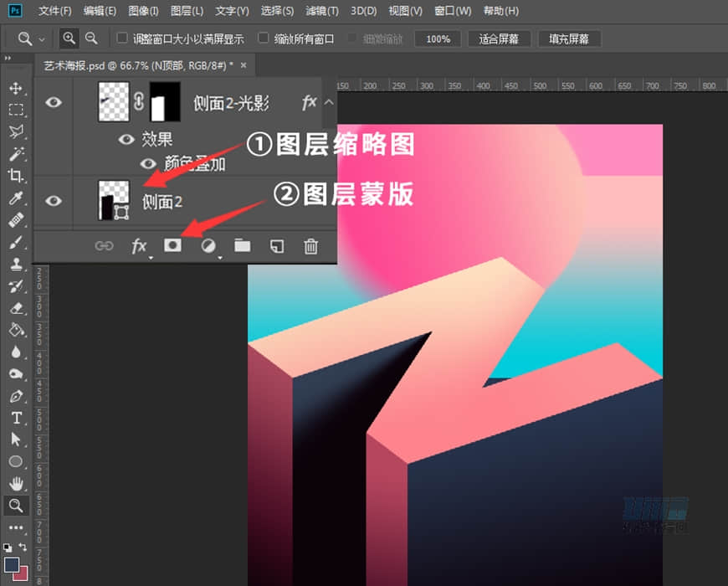
Task: Select the Healing Brush tool
Action: pos(16,219)
